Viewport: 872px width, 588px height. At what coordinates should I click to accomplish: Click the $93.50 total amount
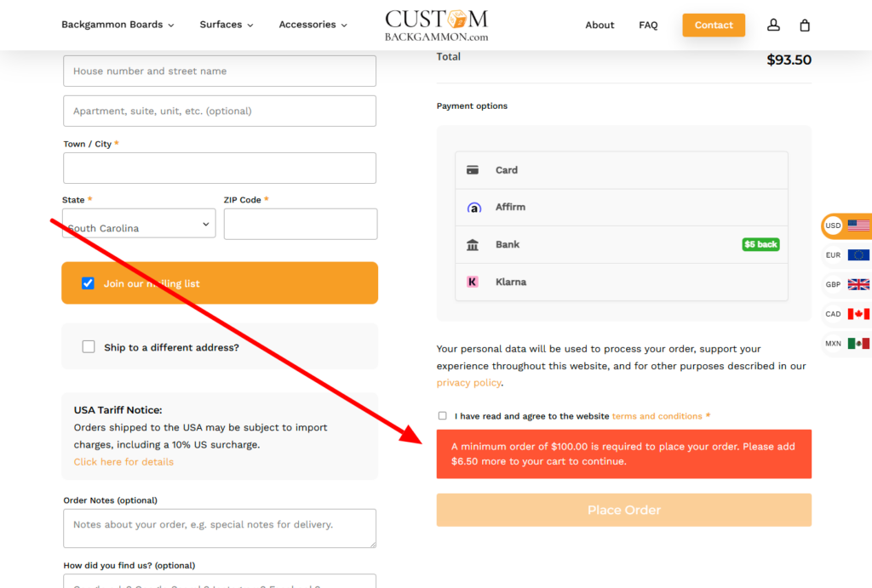pos(789,60)
